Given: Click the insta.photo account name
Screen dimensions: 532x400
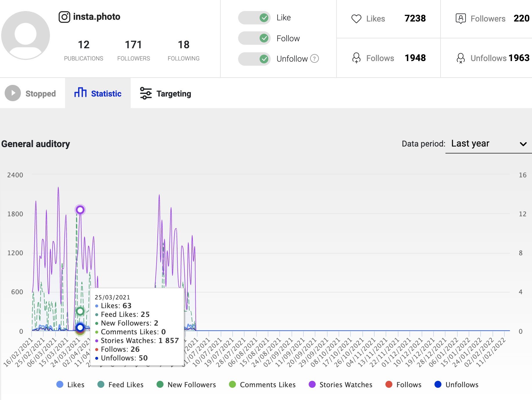Looking at the screenshot, I should [97, 17].
